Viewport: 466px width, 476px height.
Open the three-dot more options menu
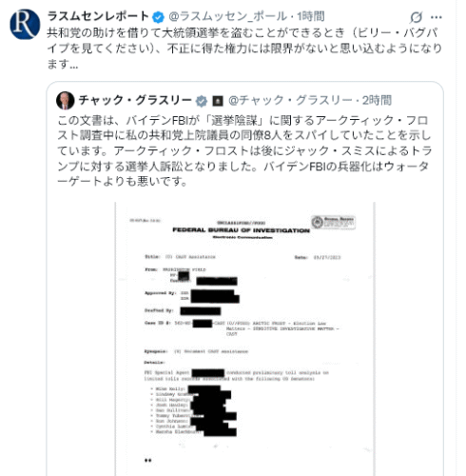coord(437,17)
